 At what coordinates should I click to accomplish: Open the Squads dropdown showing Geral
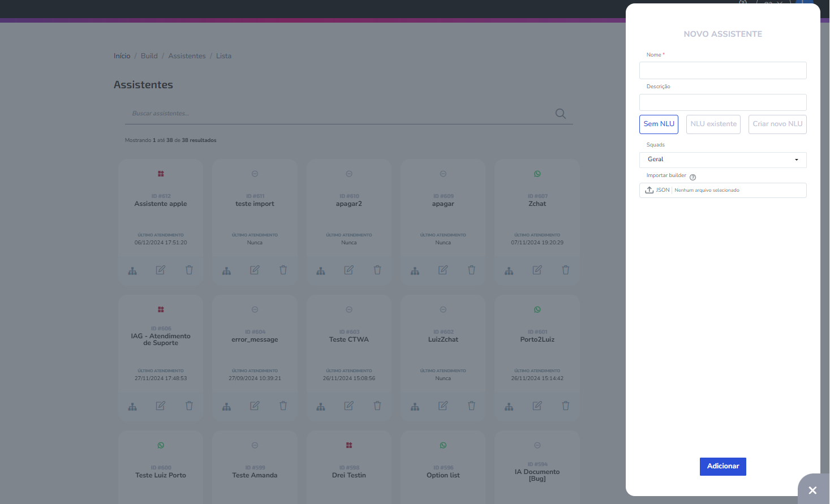(x=723, y=160)
